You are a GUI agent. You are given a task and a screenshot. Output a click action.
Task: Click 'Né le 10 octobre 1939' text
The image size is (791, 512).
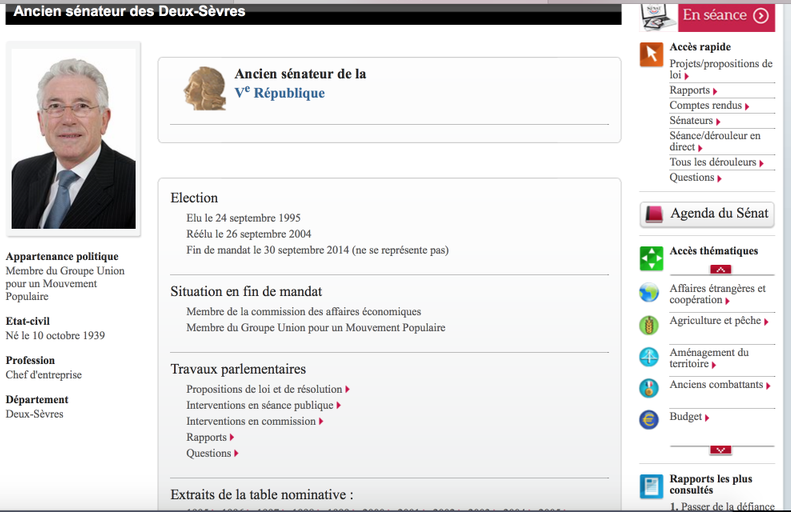point(55,335)
